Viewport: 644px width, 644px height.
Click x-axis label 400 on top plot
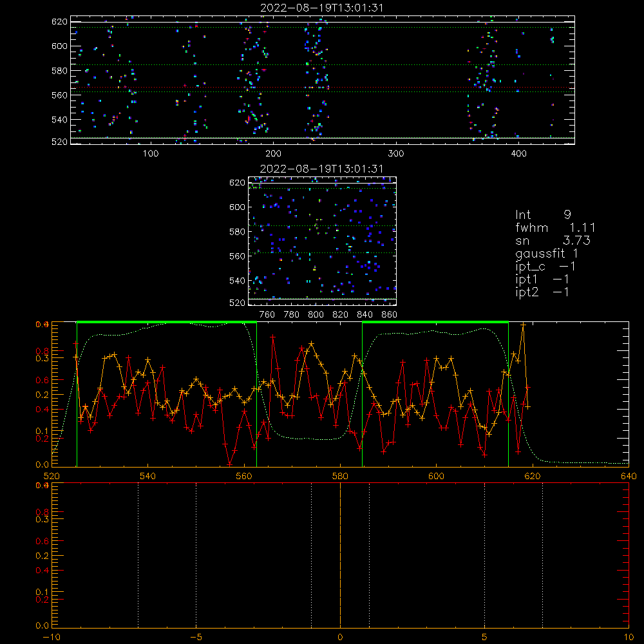(518, 154)
